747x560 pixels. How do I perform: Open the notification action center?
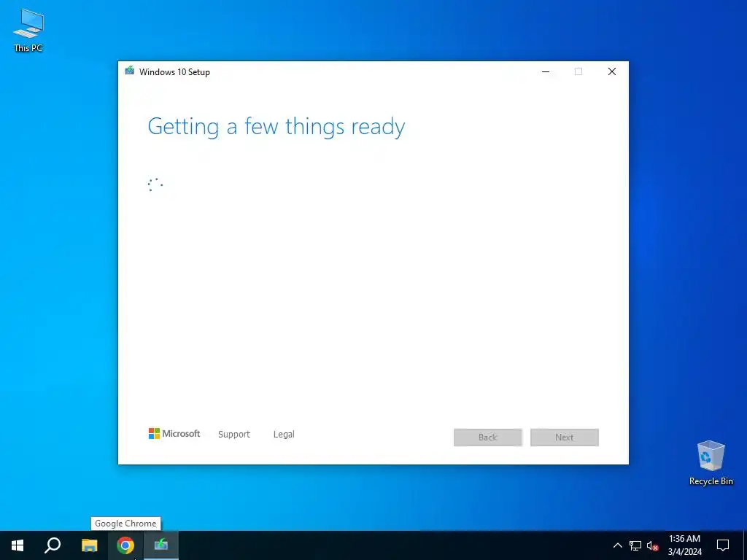click(723, 545)
